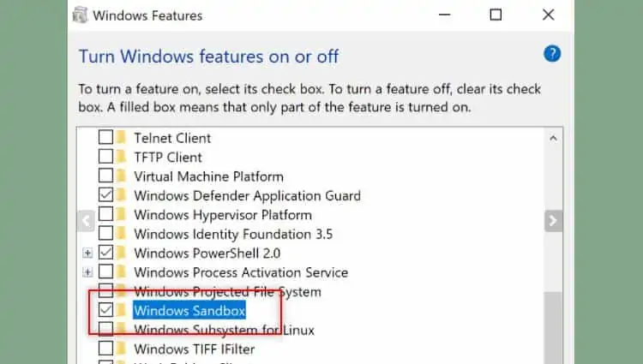Toggle the Windows Sandbox checkbox
The image size is (643, 364).
(105, 310)
